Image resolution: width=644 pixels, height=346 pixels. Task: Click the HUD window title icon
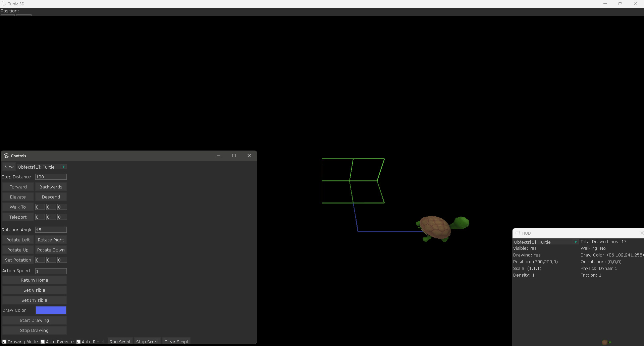[518, 233]
